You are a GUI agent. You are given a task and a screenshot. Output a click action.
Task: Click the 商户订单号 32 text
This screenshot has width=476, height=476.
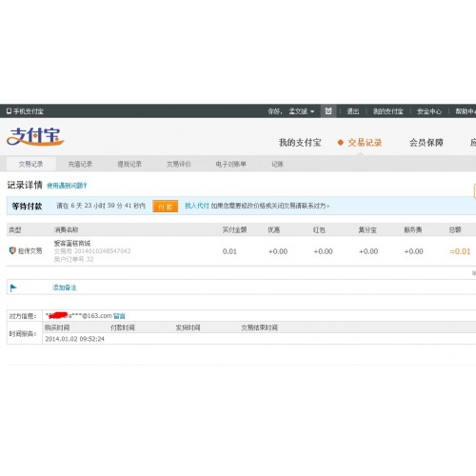(x=73, y=259)
